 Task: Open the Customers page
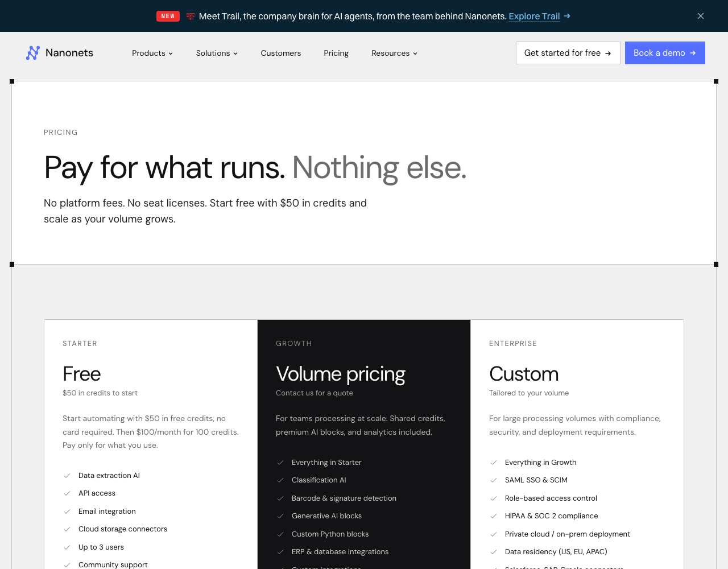(x=281, y=53)
